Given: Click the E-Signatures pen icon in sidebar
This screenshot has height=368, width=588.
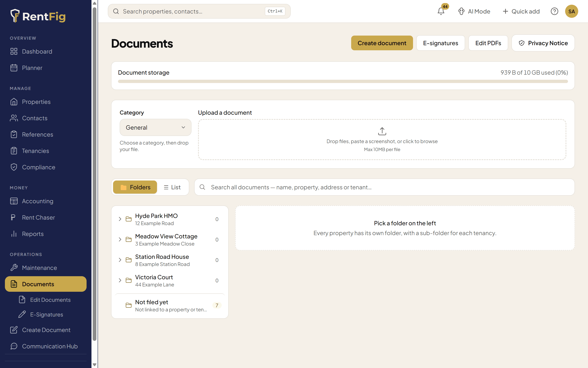Looking at the screenshot, I should [x=22, y=314].
